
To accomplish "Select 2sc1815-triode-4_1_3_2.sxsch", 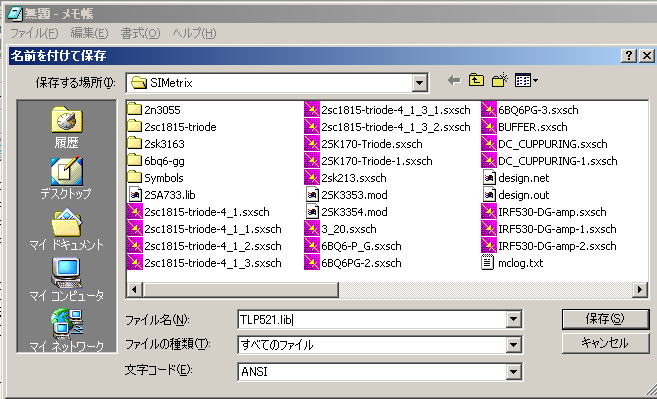I will pyautogui.click(x=388, y=127).
